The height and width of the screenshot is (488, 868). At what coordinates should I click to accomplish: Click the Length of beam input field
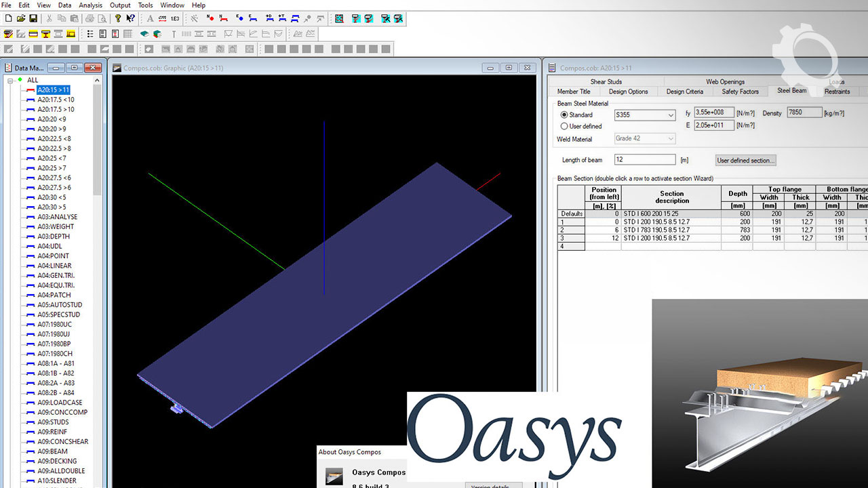click(644, 160)
